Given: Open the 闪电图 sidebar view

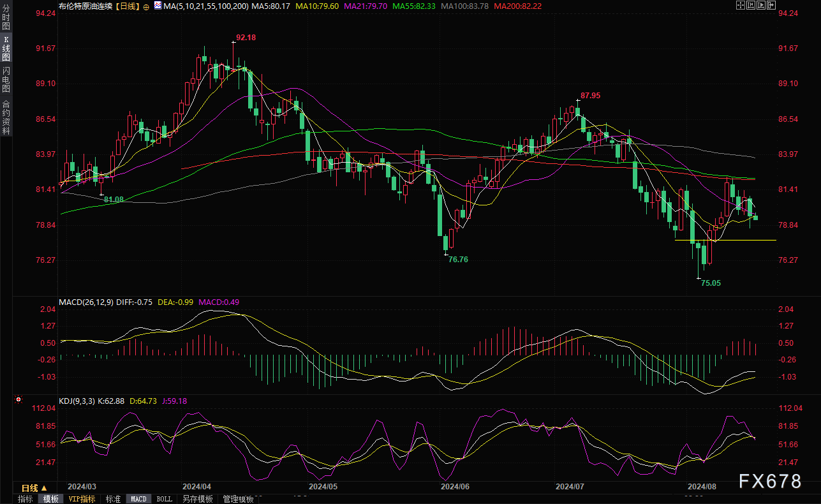Looking at the screenshot, I should pyautogui.click(x=6, y=79).
